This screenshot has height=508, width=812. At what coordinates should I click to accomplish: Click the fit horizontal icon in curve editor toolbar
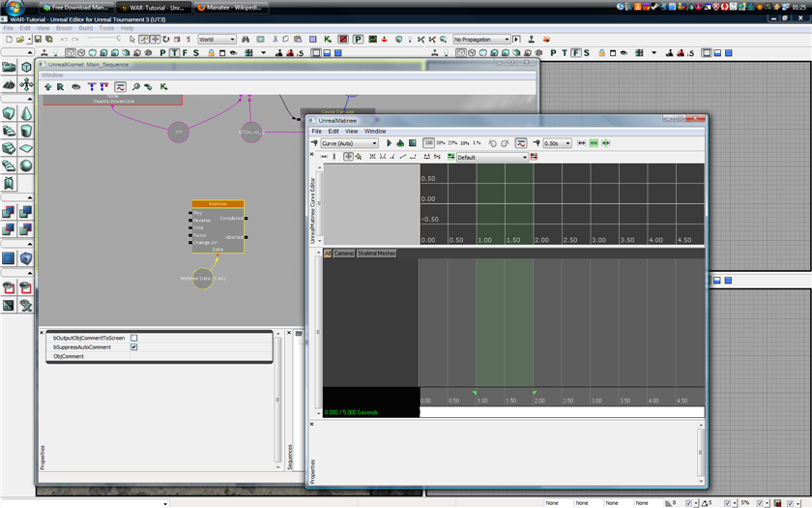324,157
